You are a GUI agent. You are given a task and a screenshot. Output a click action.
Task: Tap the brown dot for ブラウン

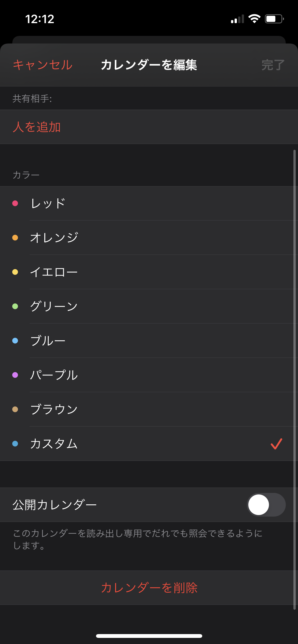pyautogui.click(x=15, y=409)
